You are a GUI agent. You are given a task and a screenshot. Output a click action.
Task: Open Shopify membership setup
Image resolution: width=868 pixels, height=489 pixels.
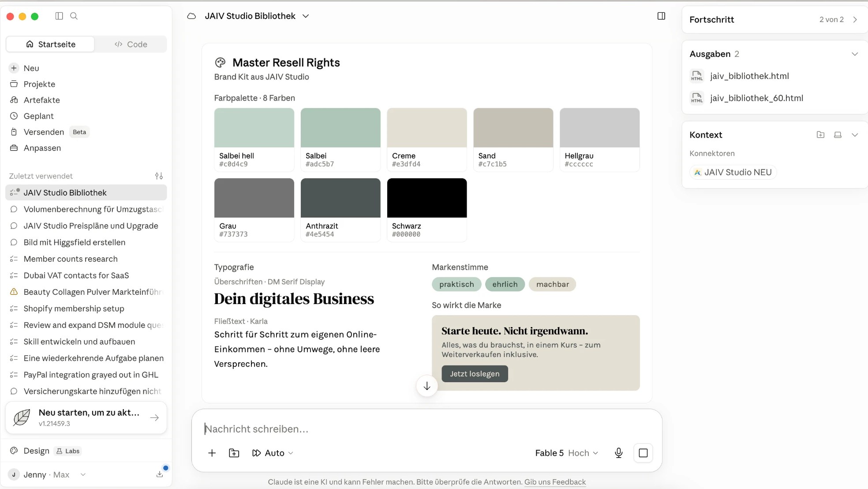(x=86, y=308)
